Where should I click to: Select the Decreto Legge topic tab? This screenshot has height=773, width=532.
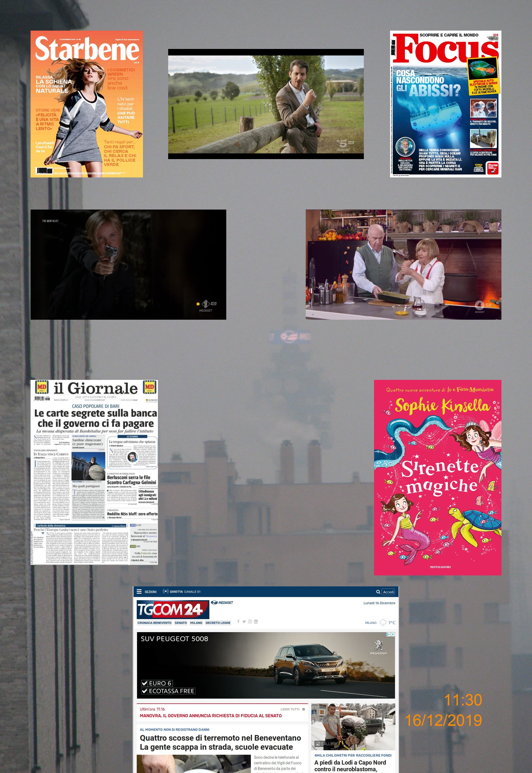point(218,623)
